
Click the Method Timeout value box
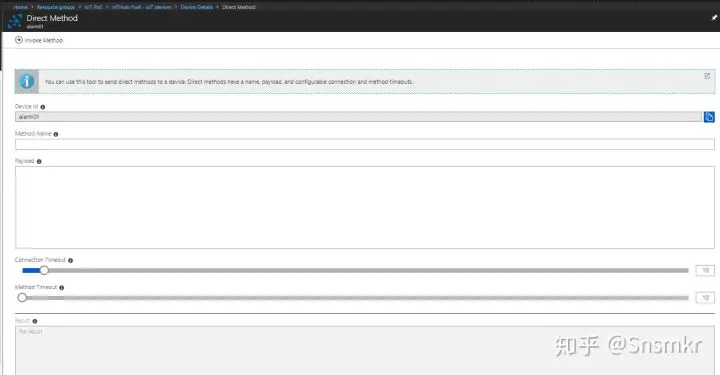click(705, 298)
